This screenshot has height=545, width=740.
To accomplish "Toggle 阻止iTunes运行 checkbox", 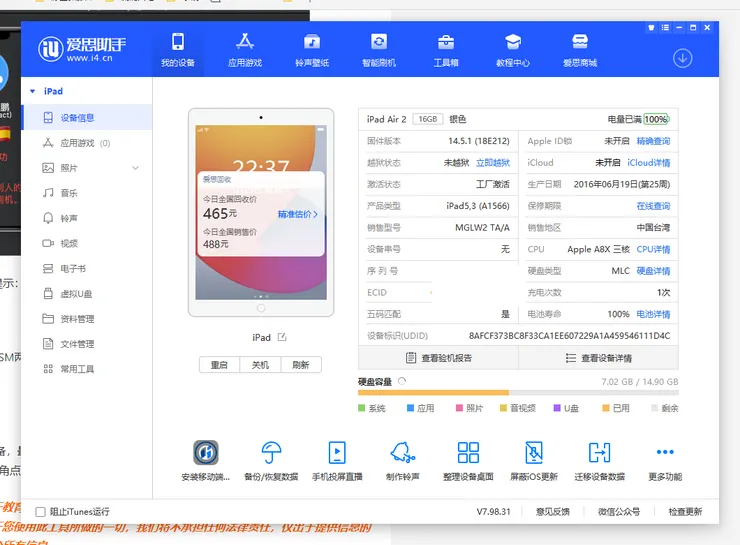I will 41,512.
